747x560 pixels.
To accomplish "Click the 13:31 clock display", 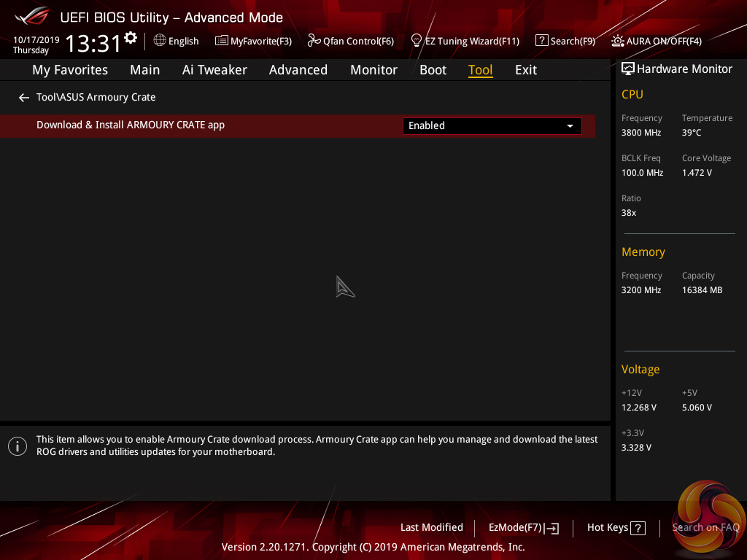I will pos(93,43).
